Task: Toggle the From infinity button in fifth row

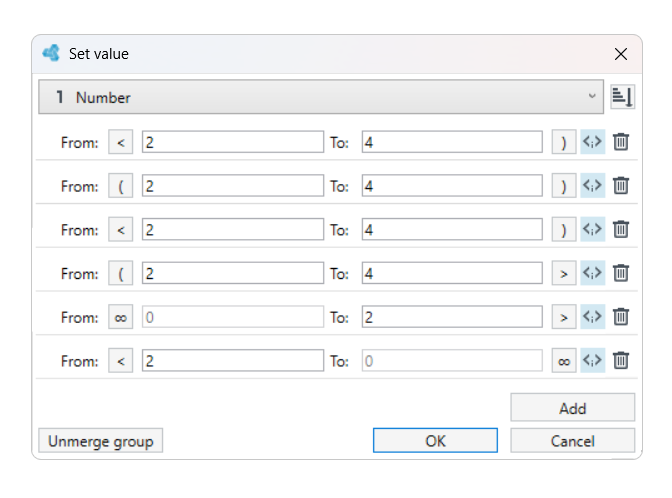Action: (120, 317)
